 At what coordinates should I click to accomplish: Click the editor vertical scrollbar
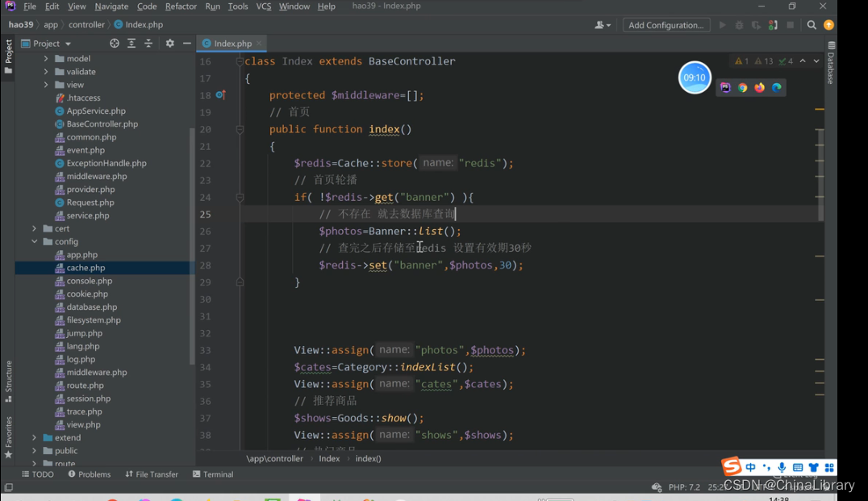[820, 174]
